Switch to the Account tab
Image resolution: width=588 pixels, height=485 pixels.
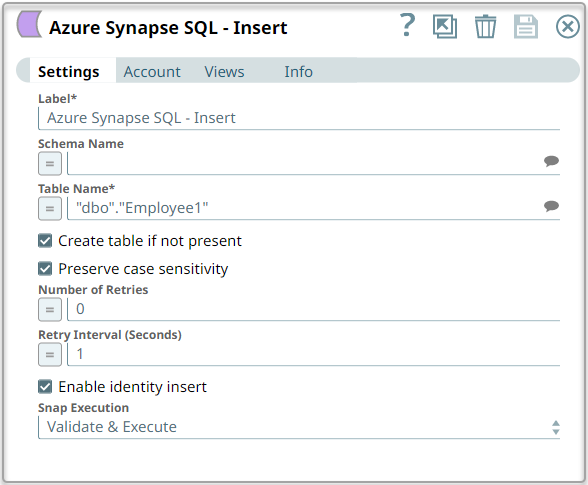152,72
